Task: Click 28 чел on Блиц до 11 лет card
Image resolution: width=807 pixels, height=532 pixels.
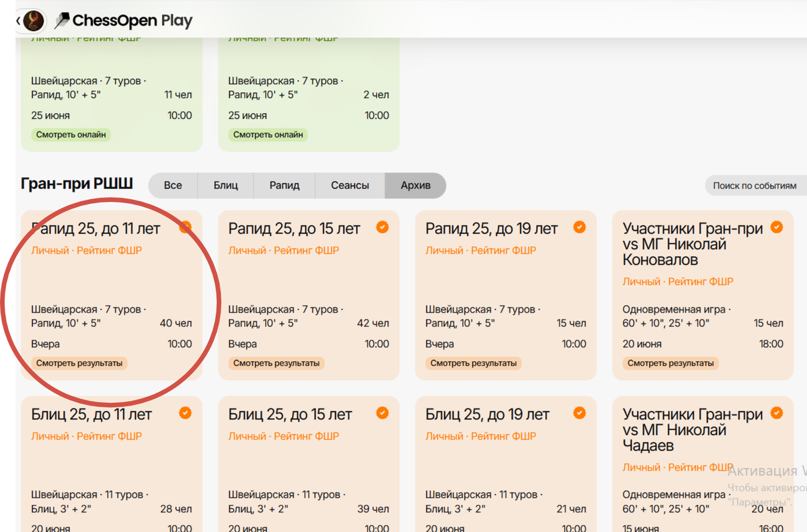Action: pyautogui.click(x=176, y=509)
